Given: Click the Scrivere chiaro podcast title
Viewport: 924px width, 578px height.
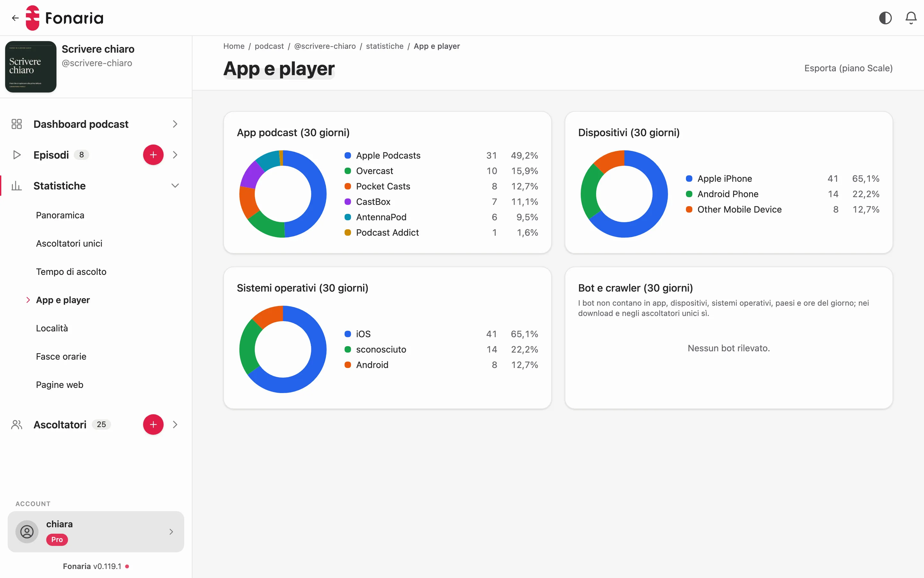Looking at the screenshot, I should pyautogui.click(x=98, y=49).
